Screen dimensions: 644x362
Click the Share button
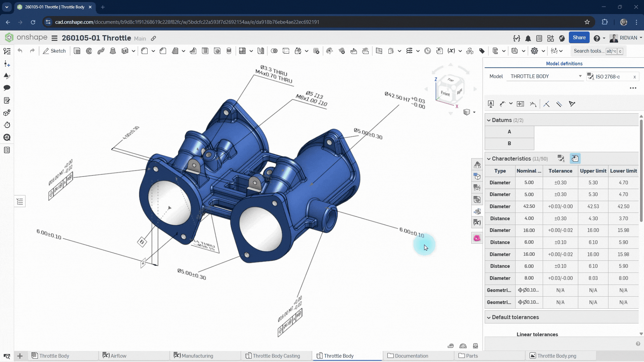coord(579,38)
